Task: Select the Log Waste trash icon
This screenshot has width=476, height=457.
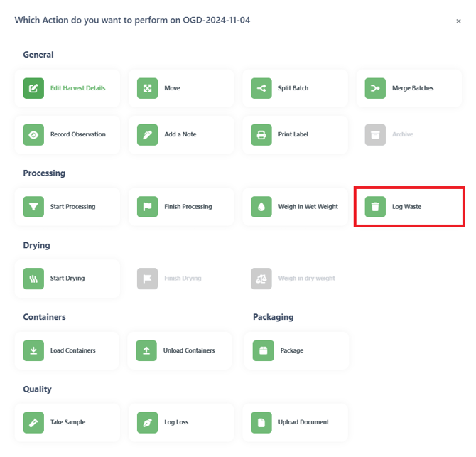Action: click(375, 207)
